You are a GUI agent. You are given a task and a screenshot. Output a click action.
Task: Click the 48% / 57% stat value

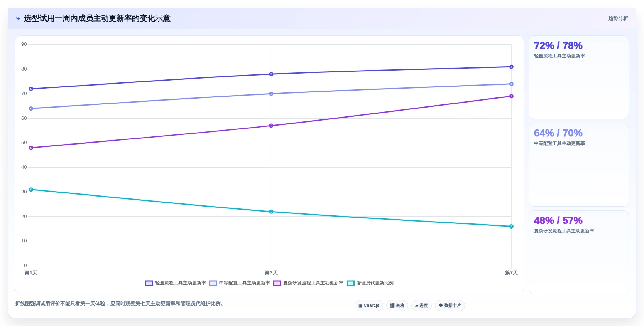coord(558,221)
